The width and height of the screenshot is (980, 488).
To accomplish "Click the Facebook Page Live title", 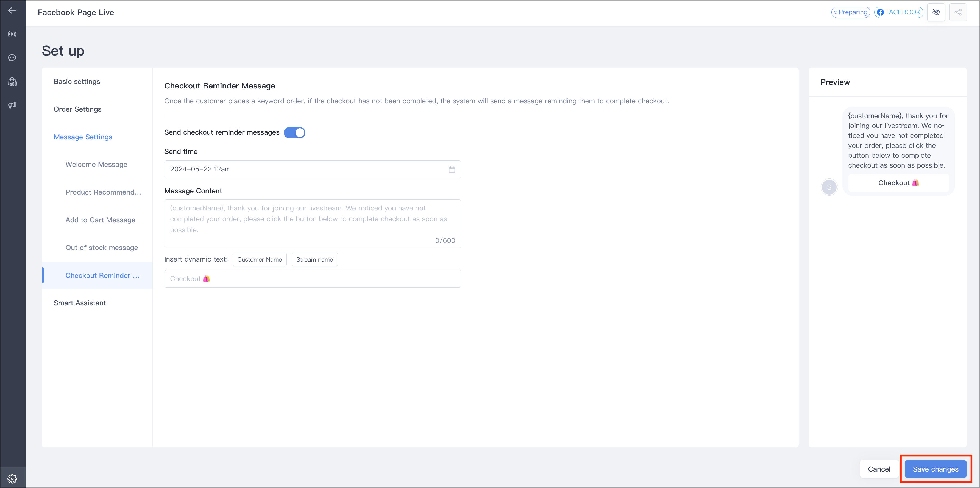I will point(76,12).
